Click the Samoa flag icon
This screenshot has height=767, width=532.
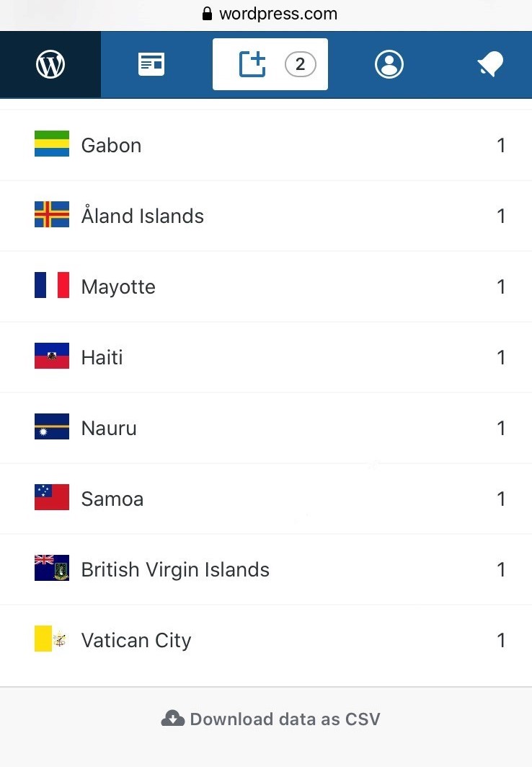pos(52,498)
